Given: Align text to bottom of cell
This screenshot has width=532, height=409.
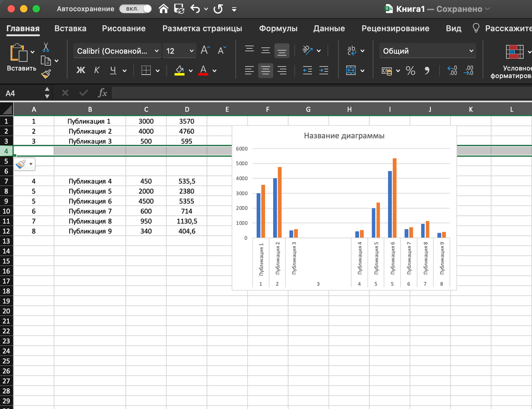Looking at the screenshot, I should coord(282,51).
